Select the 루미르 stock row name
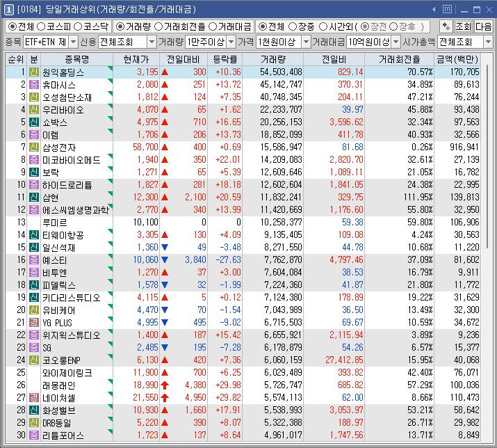 pyautogui.click(x=54, y=223)
